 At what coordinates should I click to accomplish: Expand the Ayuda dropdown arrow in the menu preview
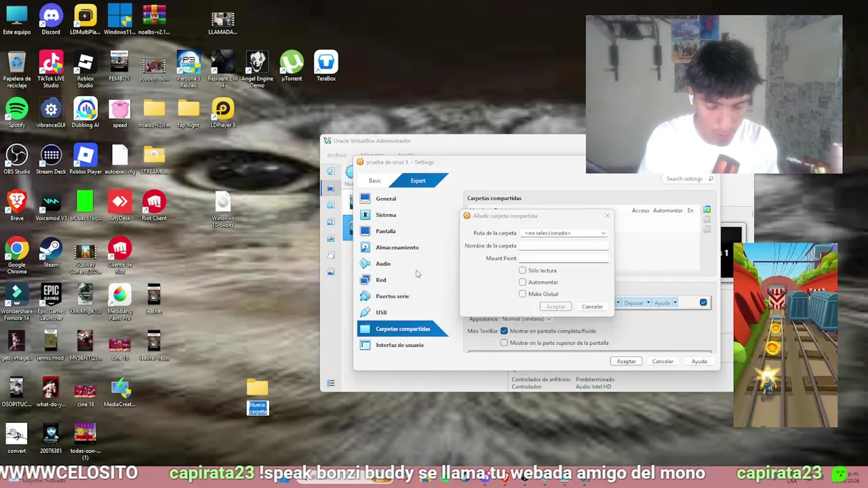click(x=674, y=303)
